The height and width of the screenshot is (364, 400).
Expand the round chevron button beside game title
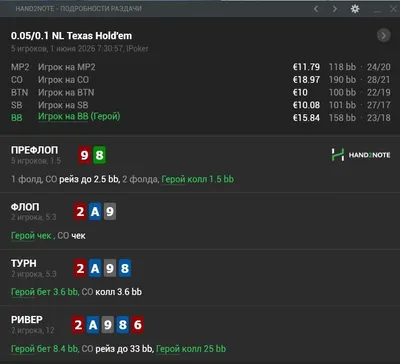(x=383, y=35)
